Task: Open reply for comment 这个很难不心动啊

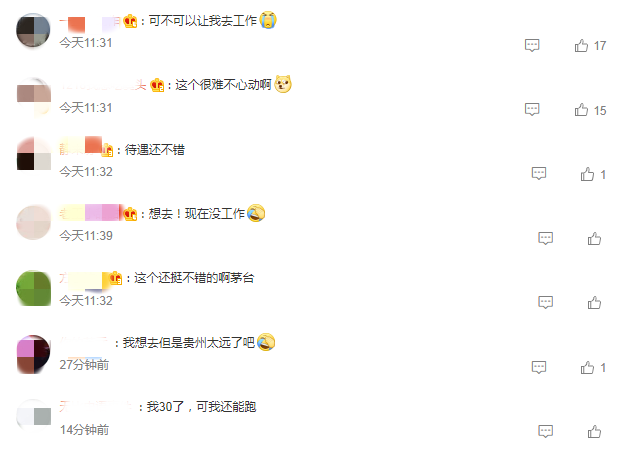Action: pos(532,110)
